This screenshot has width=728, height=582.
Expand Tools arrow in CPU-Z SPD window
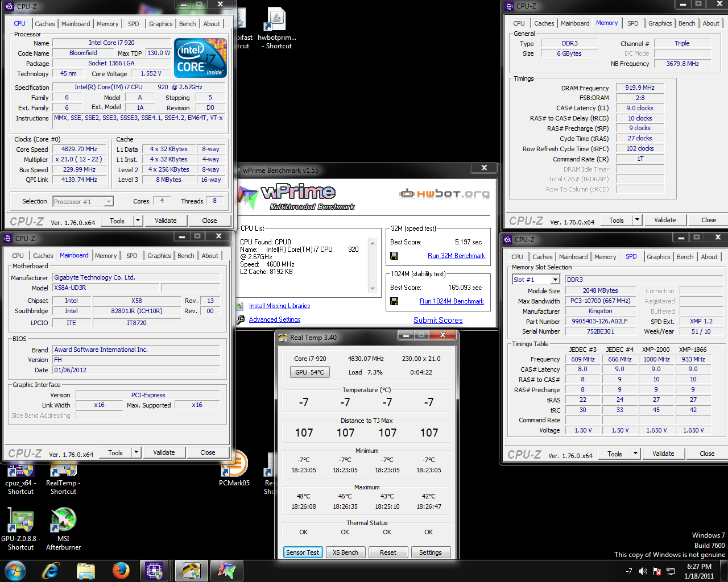[635, 454]
